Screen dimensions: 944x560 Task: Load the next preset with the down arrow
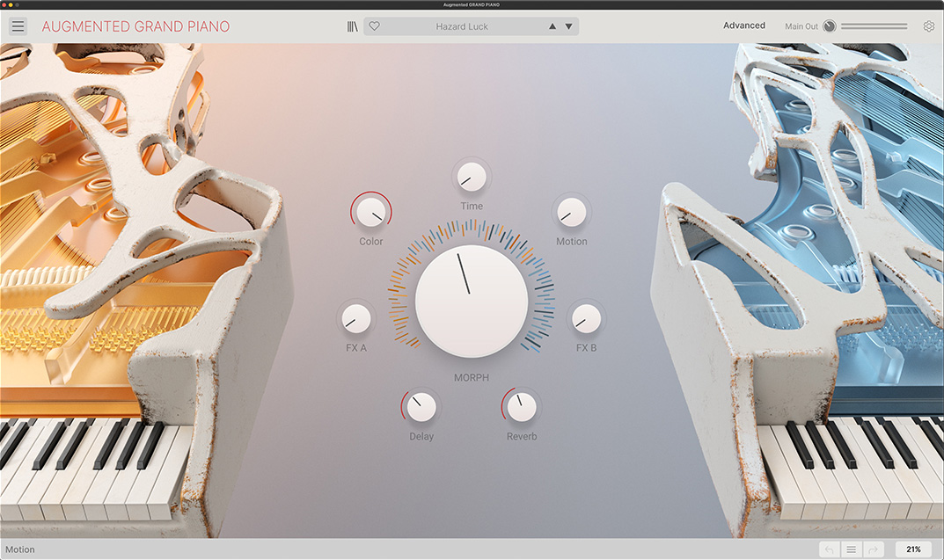[568, 26]
